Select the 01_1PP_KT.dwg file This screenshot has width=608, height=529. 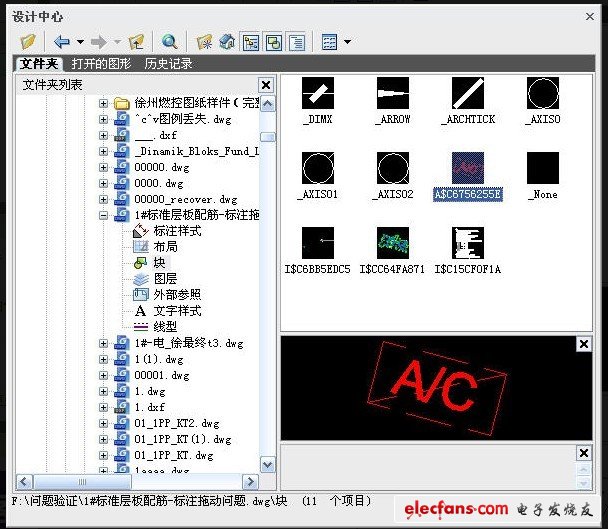(x=174, y=455)
